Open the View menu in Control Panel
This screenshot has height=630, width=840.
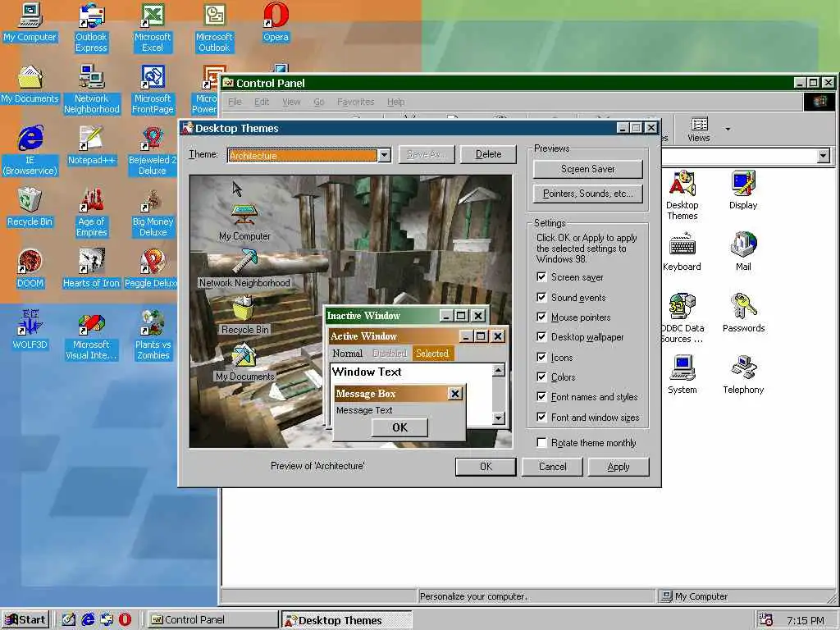(x=291, y=102)
